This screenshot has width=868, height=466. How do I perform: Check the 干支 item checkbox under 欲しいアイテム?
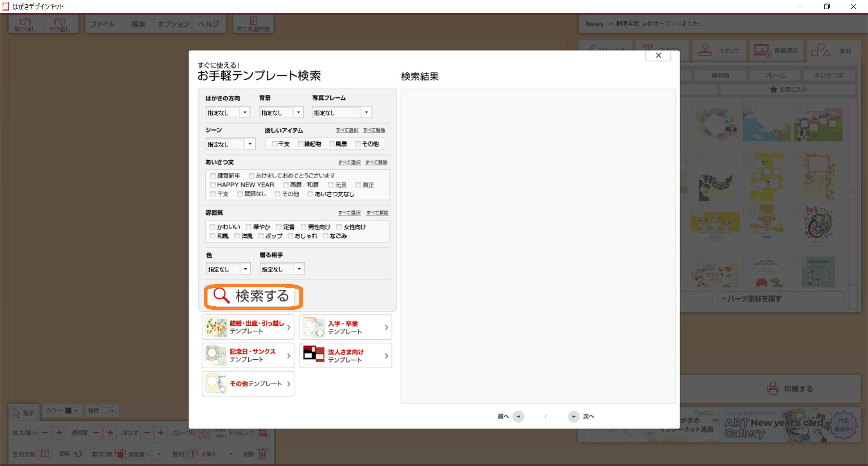point(274,144)
